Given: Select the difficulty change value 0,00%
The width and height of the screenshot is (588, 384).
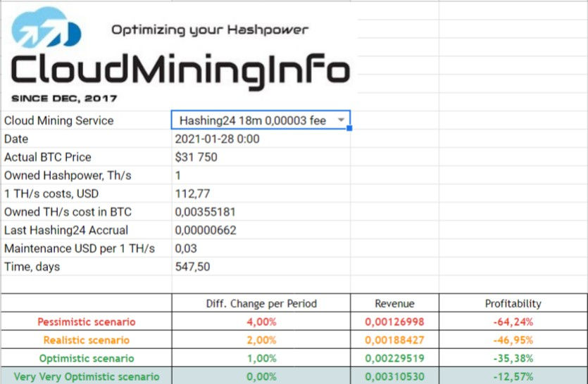Looking at the screenshot, I should click(x=261, y=376).
